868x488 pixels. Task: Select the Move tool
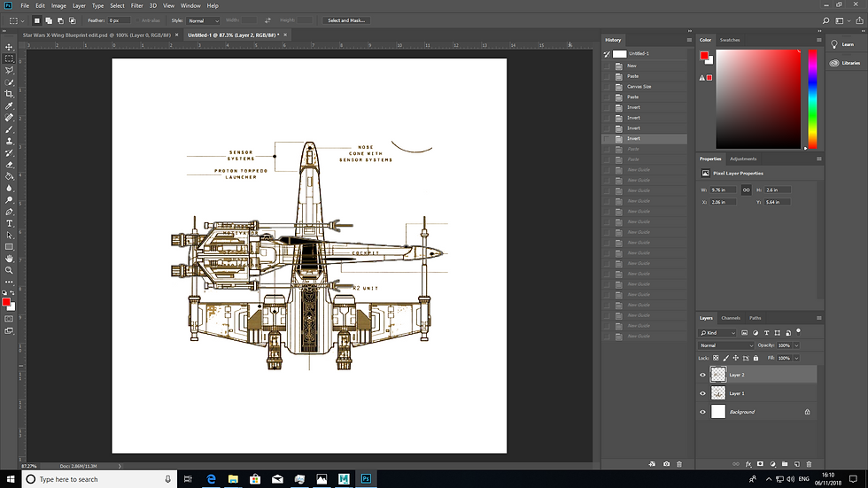[9, 47]
